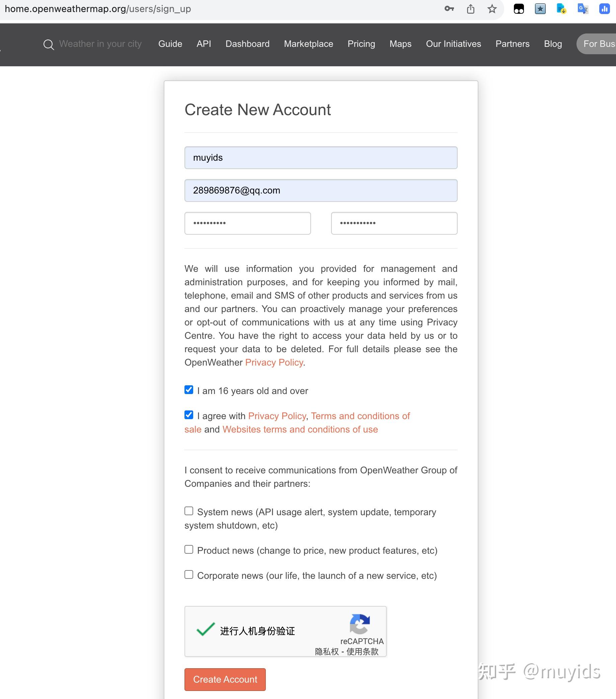Open the Blog link

pyautogui.click(x=553, y=44)
